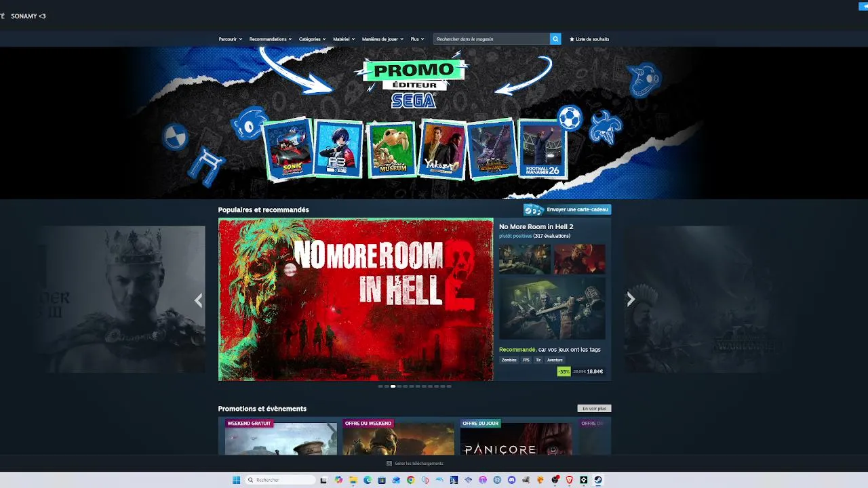The image size is (868, 488).
Task: Open Persona 3 Reload cover in promo
Action: pos(339,149)
